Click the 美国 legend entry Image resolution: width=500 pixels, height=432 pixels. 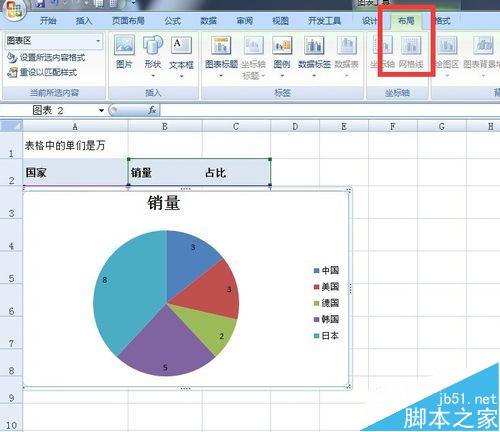point(326,286)
